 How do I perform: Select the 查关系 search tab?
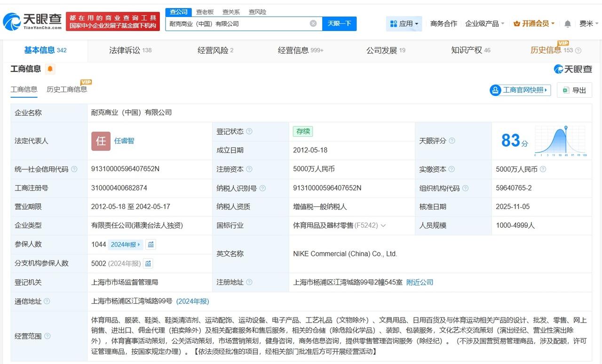231,12
